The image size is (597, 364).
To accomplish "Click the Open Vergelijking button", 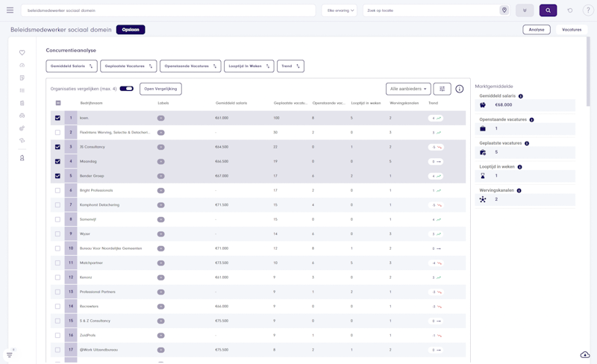I will tap(160, 89).
